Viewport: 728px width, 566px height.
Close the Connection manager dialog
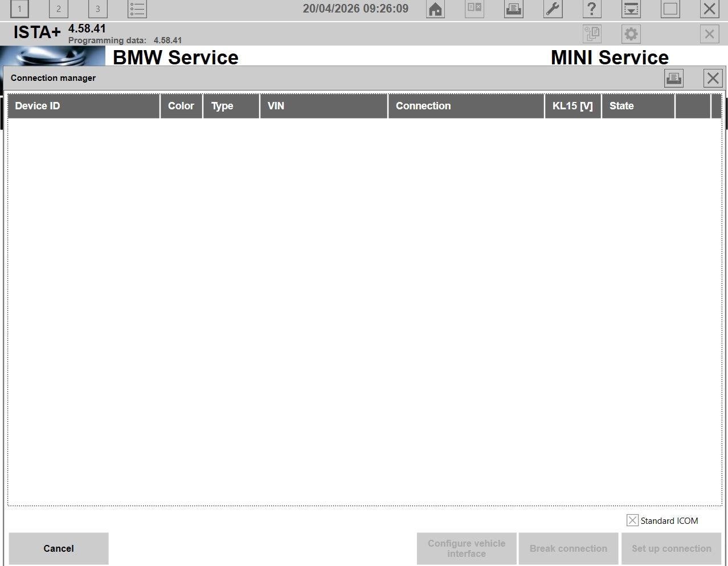coord(713,79)
